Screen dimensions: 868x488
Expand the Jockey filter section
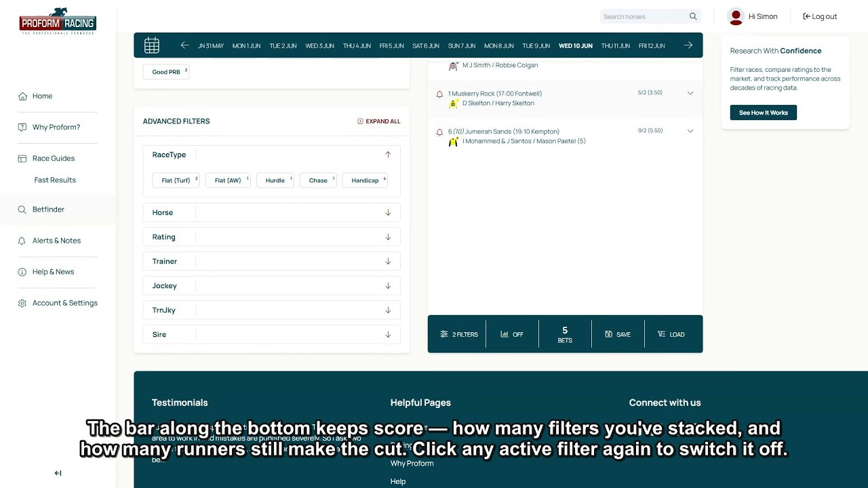(388, 286)
